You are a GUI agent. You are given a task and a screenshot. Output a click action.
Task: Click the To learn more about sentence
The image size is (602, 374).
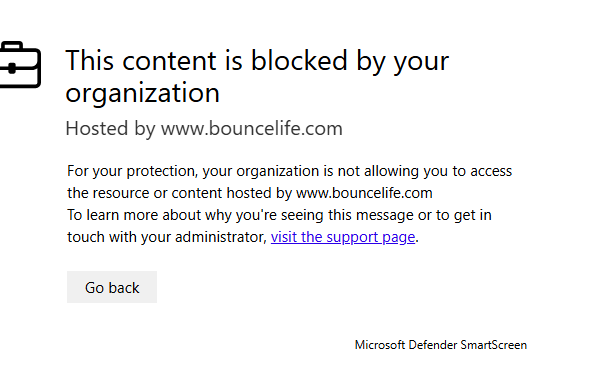(280, 226)
